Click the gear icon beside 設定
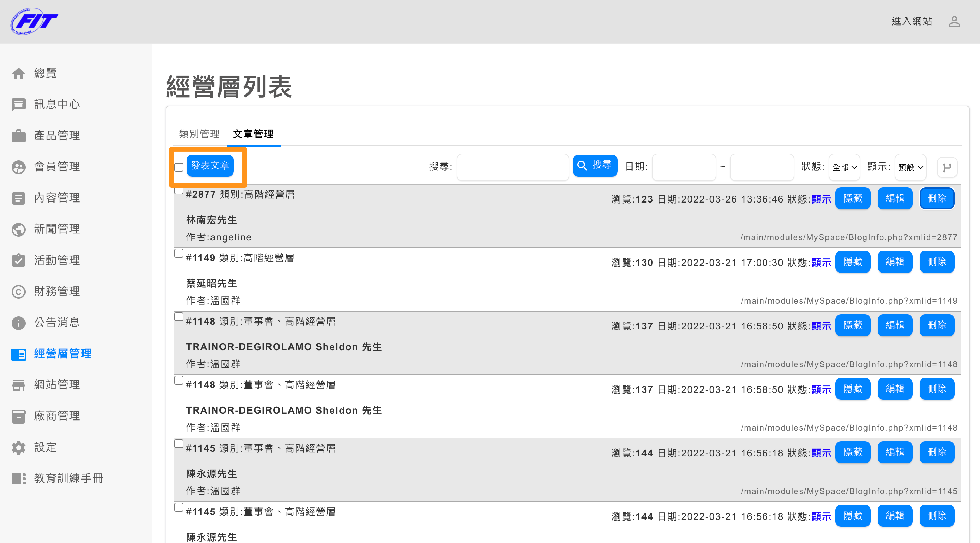This screenshot has width=980, height=543. coord(18,447)
